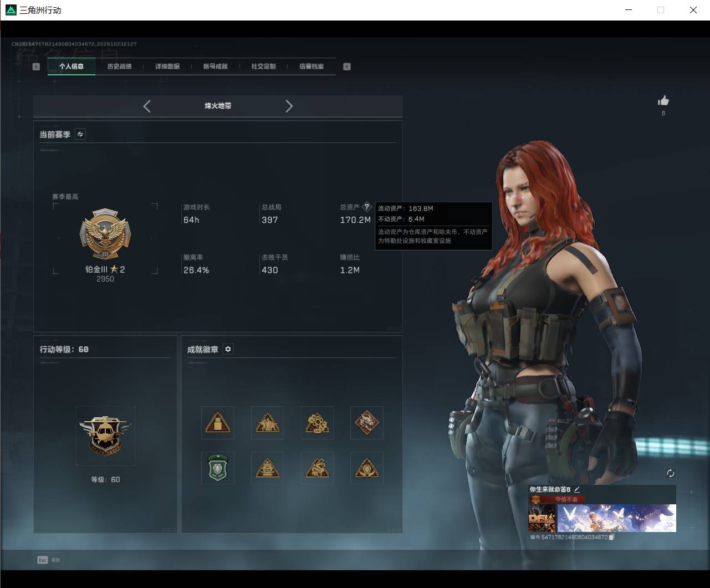Viewport: 710px width, 588px height.
Task: Switch to next game mode with right chevron
Action: 289,106
